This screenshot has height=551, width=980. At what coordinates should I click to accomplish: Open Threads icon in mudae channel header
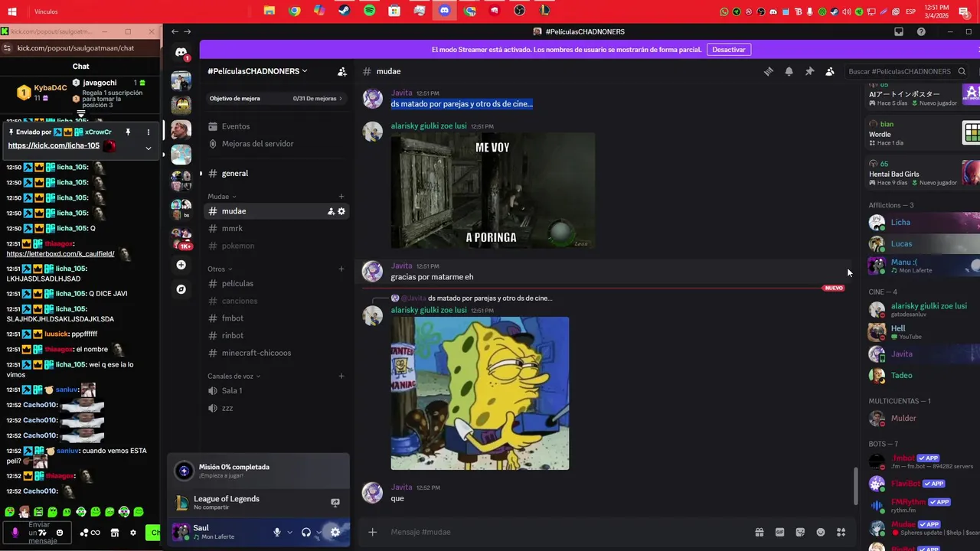pyautogui.click(x=769, y=71)
